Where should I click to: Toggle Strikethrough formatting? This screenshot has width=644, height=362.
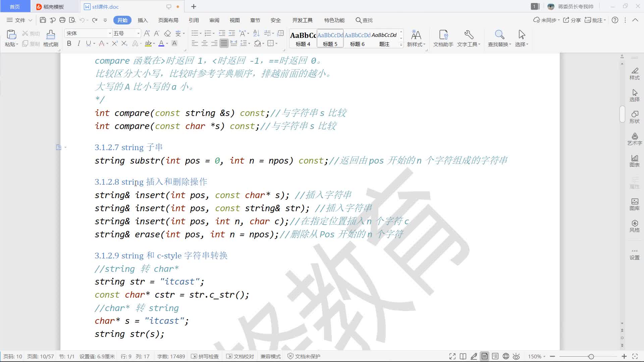[x=102, y=43]
